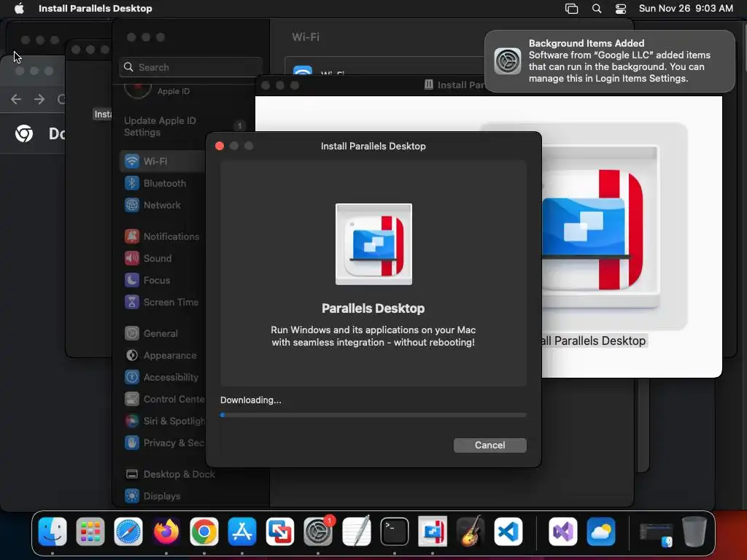Click the recent window stack in Dock
The image size is (747, 560).
(656, 533)
